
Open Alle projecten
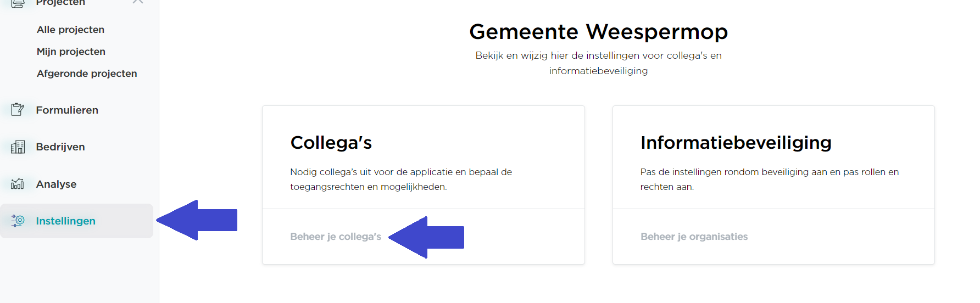[x=70, y=30]
